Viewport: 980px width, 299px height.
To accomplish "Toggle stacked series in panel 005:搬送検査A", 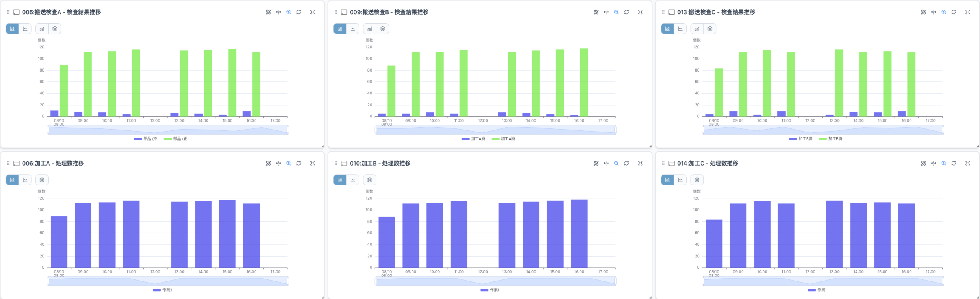I will 55,29.
